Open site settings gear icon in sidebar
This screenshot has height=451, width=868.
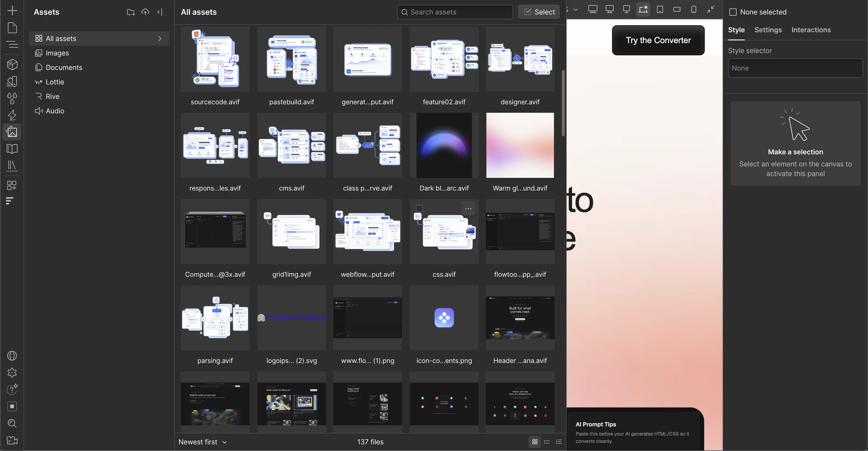[x=12, y=372]
